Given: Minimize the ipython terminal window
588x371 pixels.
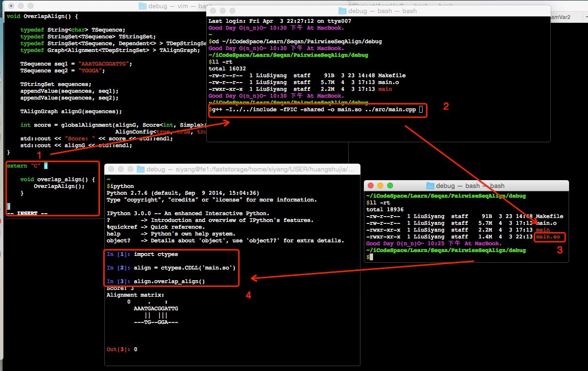Looking at the screenshot, I should (x=120, y=169).
